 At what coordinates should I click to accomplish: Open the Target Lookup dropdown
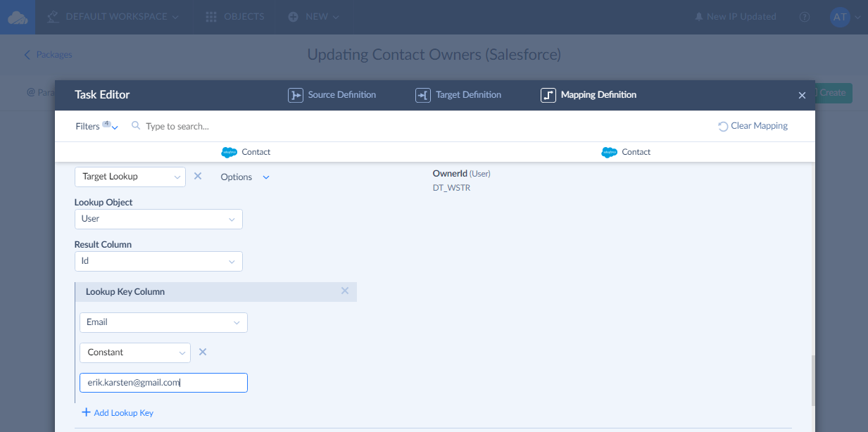(130, 177)
